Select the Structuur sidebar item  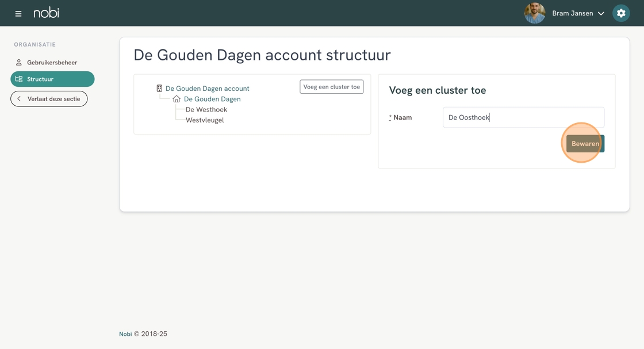(52, 79)
